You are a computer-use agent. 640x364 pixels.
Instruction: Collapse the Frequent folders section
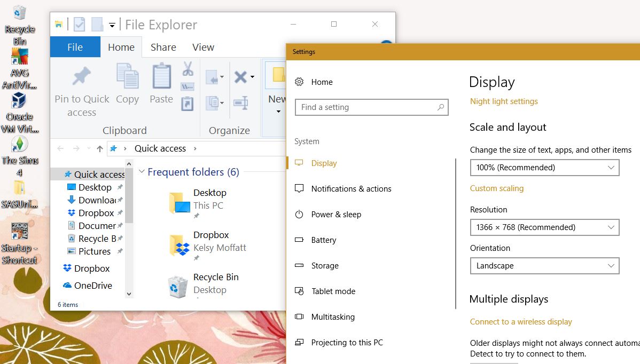[x=142, y=172]
